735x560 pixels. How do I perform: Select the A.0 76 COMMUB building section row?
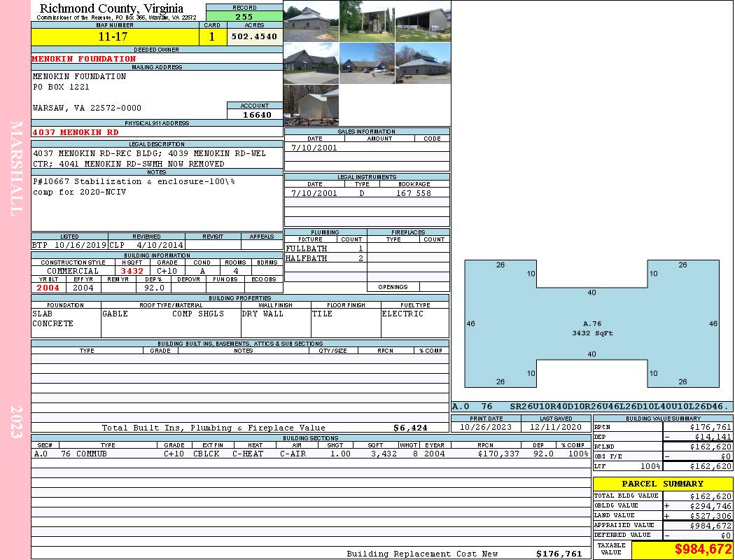click(x=310, y=454)
